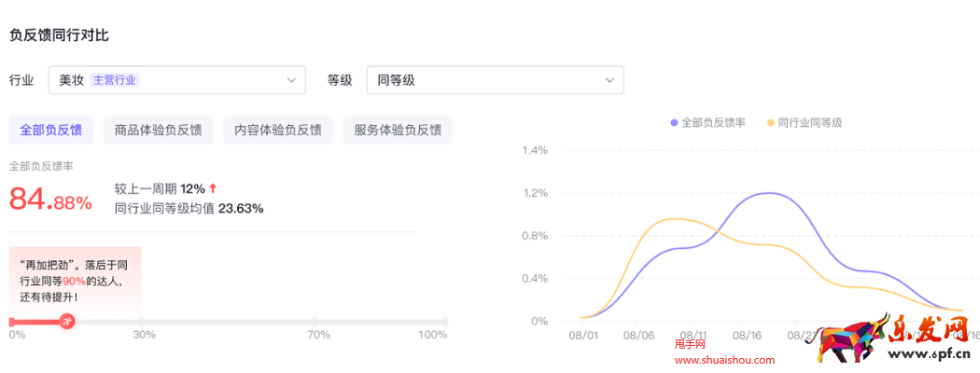This screenshot has width=980, height=373.
Task: Click the 较上一周期 12% text
Action: (x=160, y=188)
